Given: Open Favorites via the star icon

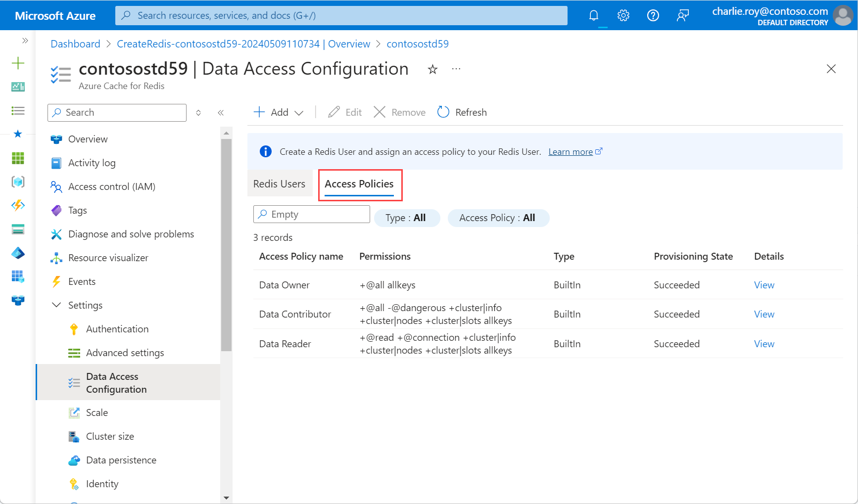Looking at the screenshot, I should click(x=18, y=134).
